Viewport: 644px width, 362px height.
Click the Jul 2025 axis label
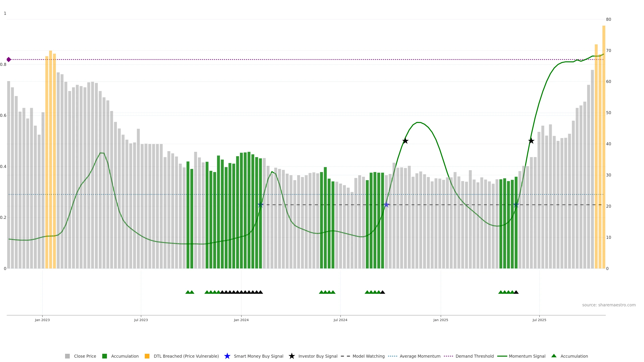[539, 320]
